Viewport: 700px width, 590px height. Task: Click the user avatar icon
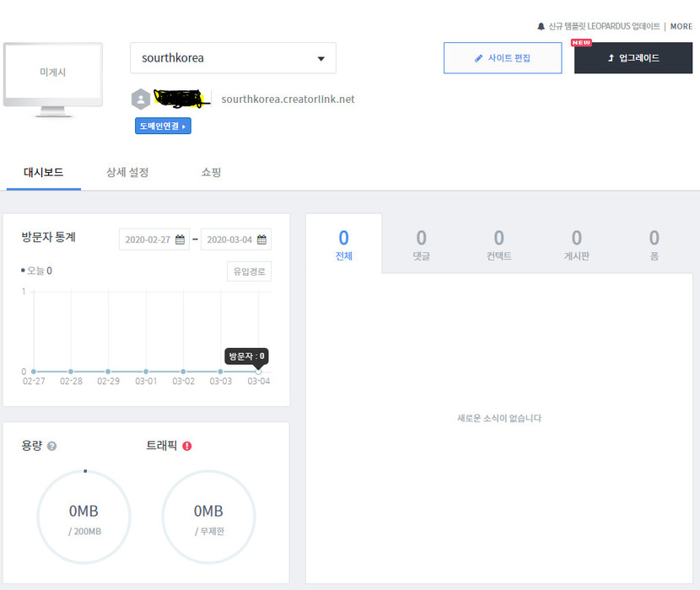pos(141,99)
